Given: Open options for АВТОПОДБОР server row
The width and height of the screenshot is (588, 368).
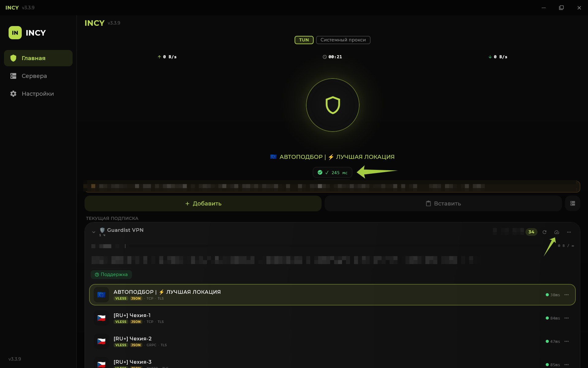Looking at the screenshot, I should (x=567, y=295).
